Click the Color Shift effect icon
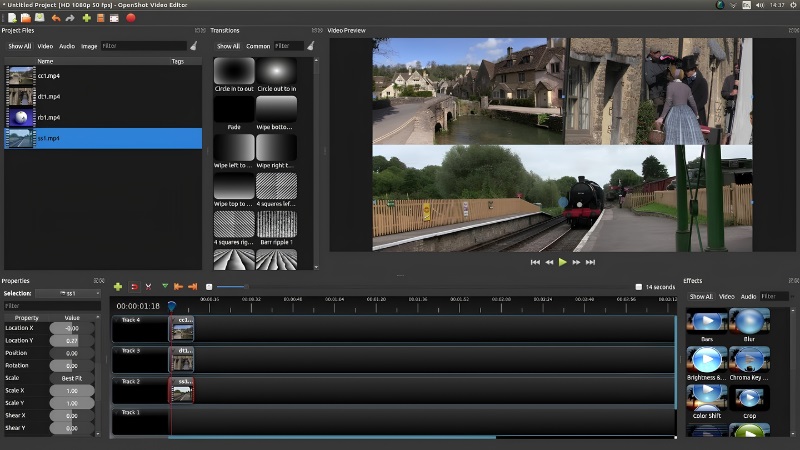 (x=707, y=398)
